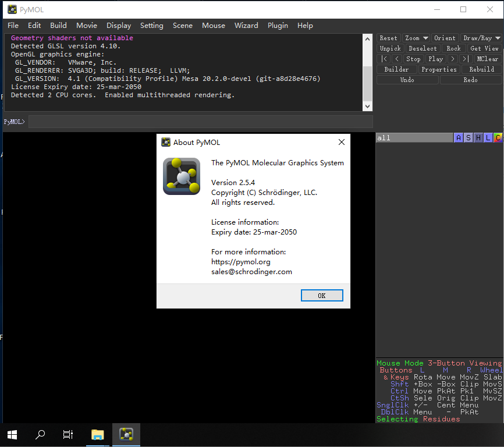
Task: Click the Unpick button
Action: pos(390,48)
